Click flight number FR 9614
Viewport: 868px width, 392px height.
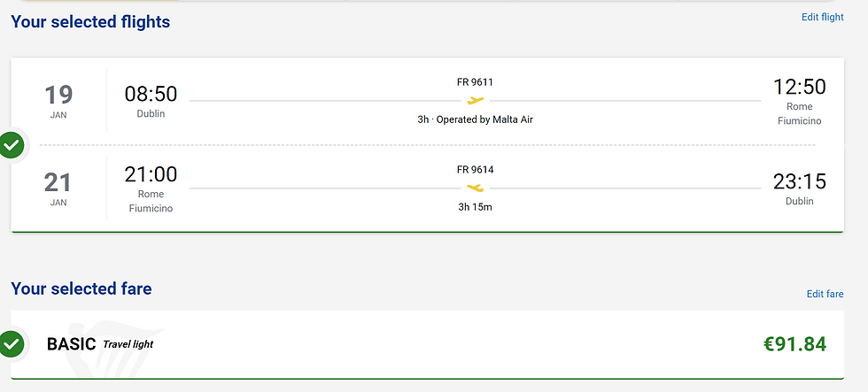[x=475, y=170]
